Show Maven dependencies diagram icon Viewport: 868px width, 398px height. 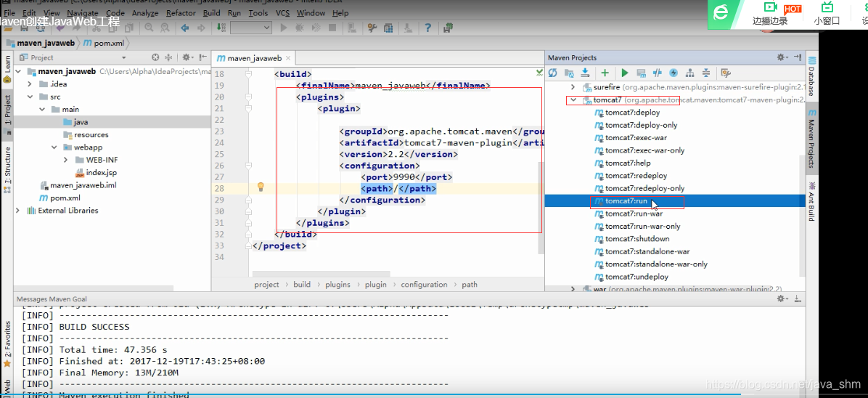click(689, 73)
